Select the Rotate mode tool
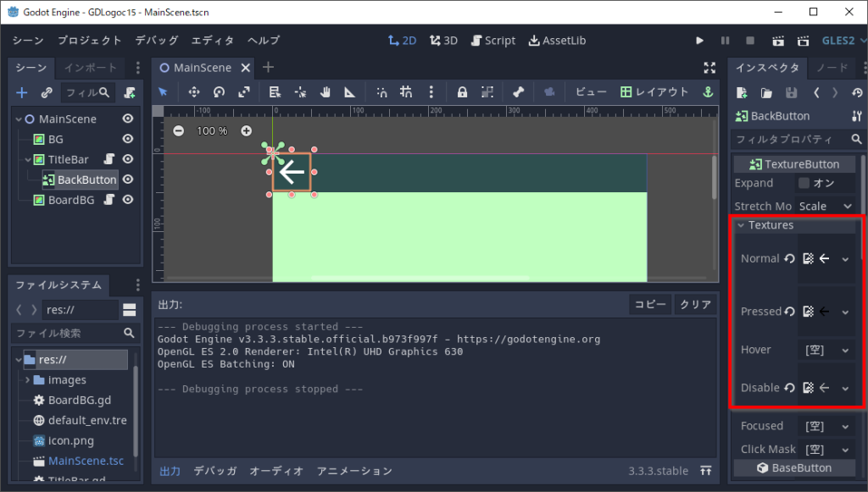Image resolution: width=868 pixels, height=492 pixels. click(219, 92)
